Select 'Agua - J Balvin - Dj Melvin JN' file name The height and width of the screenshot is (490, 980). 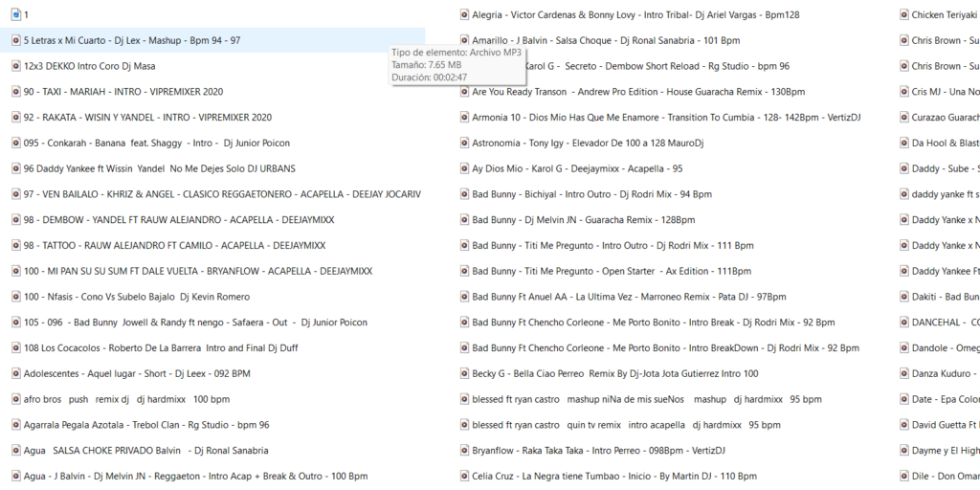click(x=195, y=476)
